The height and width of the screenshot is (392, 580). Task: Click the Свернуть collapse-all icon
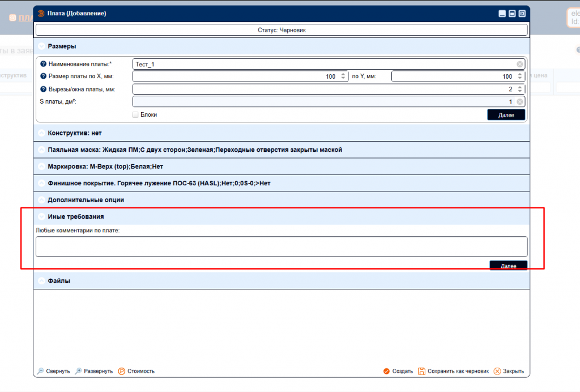[x=41, y=371]
